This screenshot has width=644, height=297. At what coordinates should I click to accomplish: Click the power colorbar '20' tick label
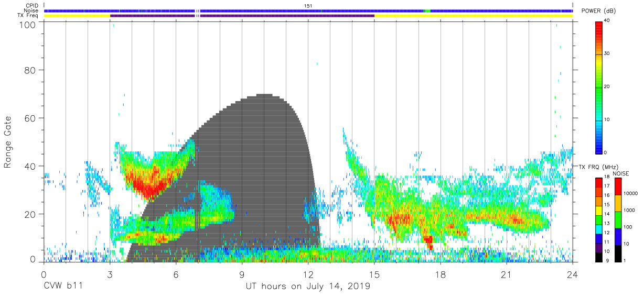607,86
